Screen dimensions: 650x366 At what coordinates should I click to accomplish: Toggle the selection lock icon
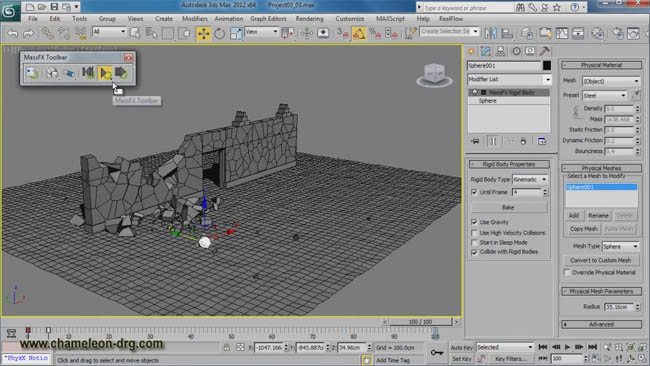click(x=226, y=347)
